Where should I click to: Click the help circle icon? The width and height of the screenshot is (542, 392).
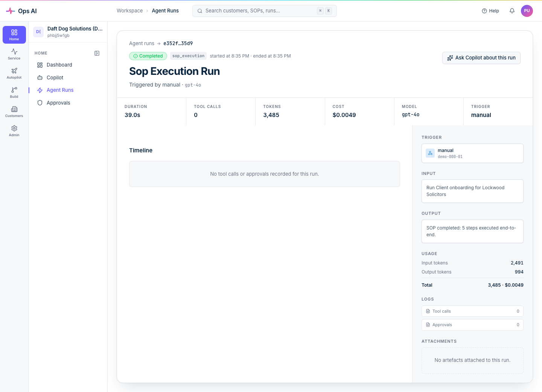click(484, 11)
